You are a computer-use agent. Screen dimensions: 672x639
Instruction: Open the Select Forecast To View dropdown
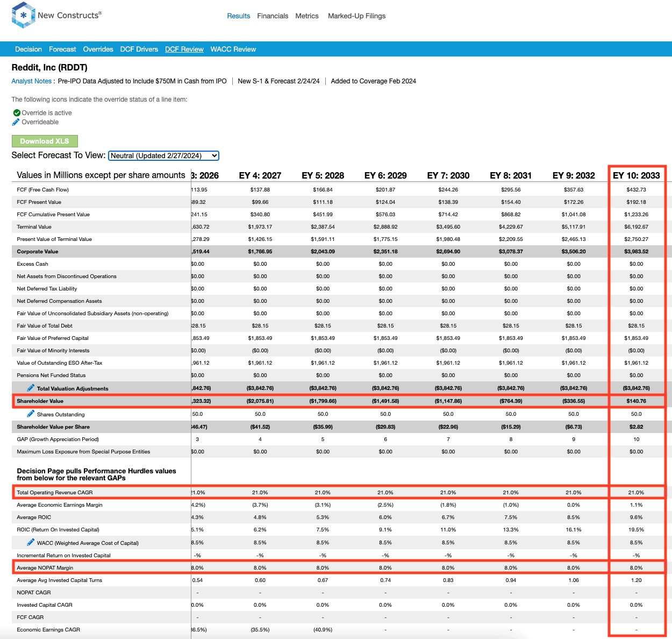[163, 155]
